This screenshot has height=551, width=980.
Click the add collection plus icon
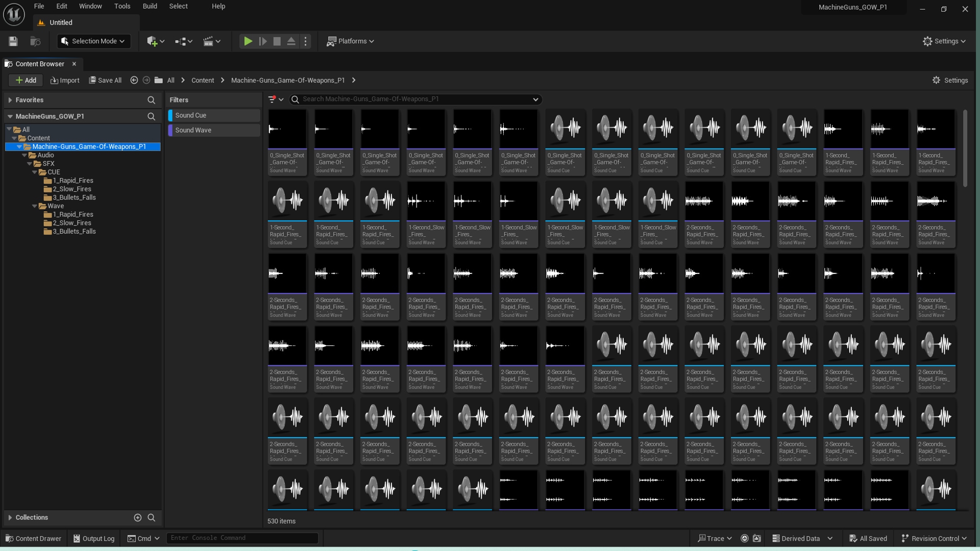[x=138, y=517]
